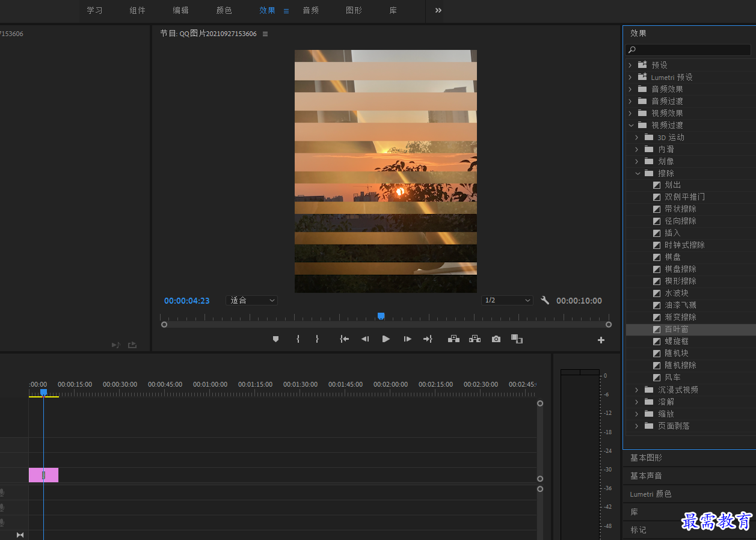Expand the 音频效果 folder
The image size is (756, 540).
(630, 89)
